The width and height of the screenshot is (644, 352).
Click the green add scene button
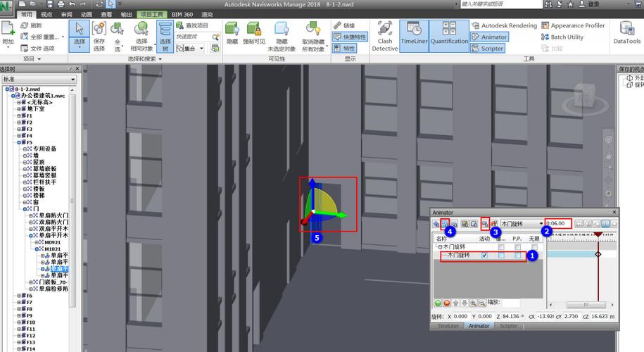point(437,303)
